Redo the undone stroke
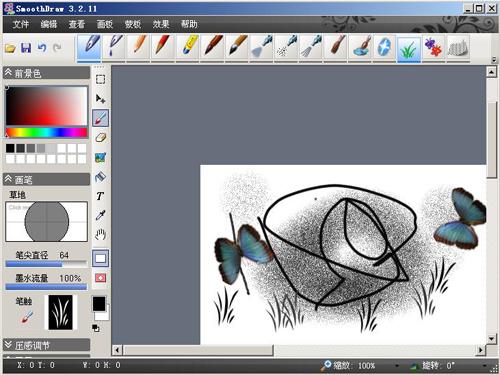The width and height of the screenshot is (500, 375). 57,48
